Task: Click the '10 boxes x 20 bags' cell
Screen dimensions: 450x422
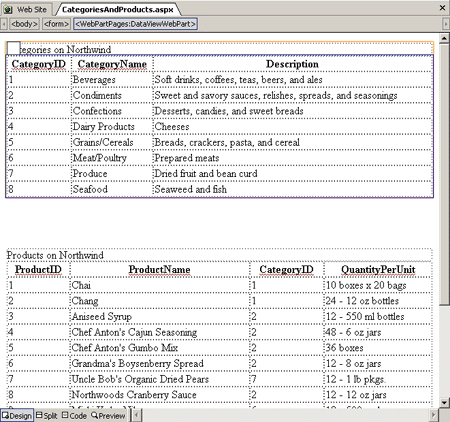Action: (378, 285)
